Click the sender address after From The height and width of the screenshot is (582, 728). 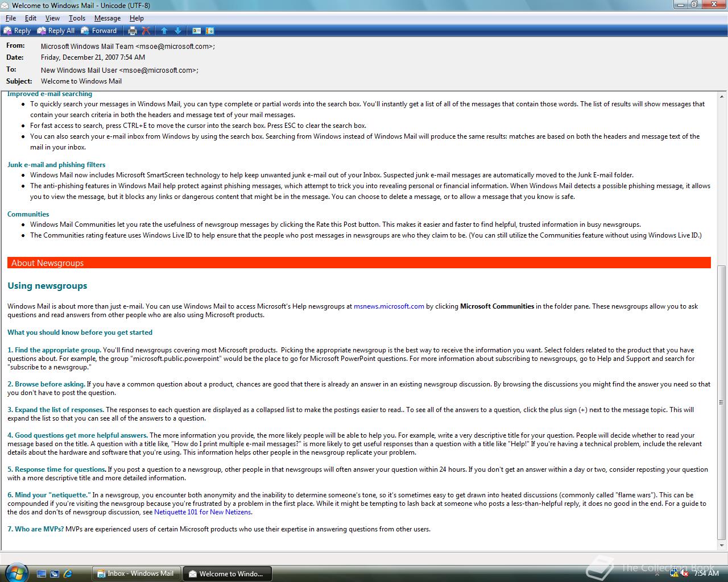click(128, 47)
